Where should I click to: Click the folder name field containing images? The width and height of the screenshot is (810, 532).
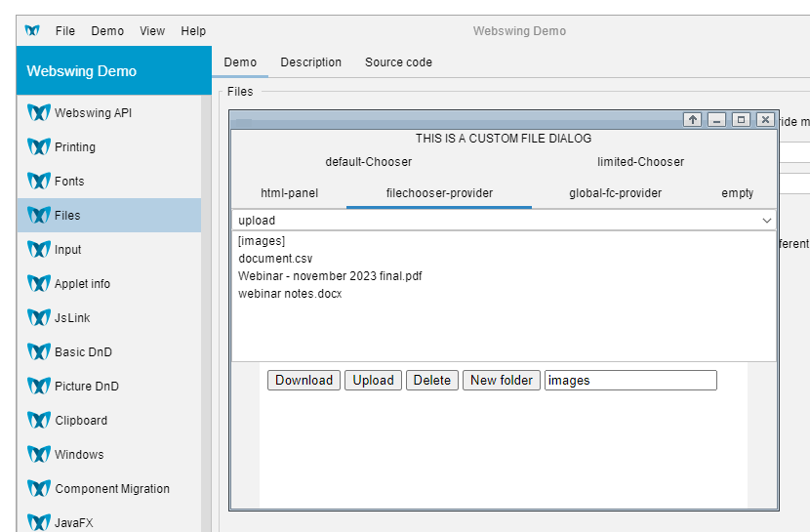click(x=630, y=380)
